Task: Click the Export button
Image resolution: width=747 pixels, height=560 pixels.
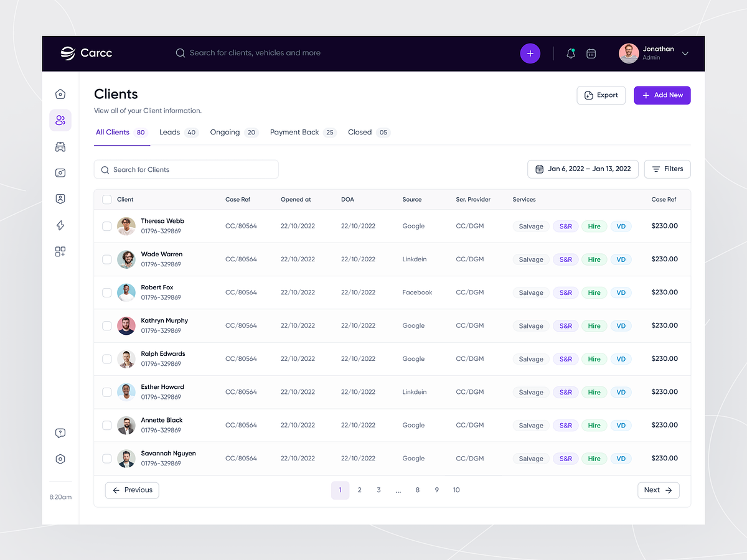Action: (601, 95)
